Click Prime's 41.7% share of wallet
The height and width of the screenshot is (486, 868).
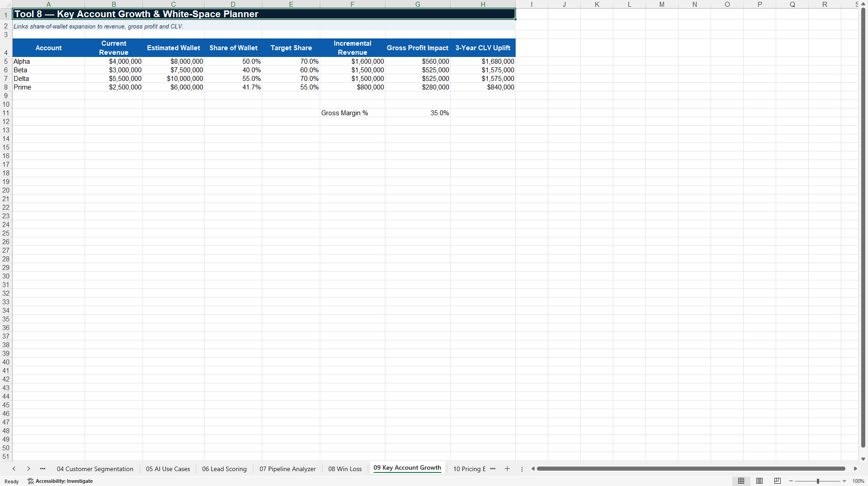point(233,87)
